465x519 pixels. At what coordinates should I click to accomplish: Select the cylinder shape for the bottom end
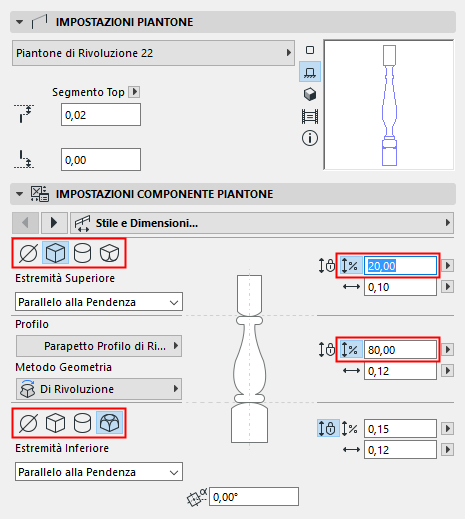(x=82, y=423)
